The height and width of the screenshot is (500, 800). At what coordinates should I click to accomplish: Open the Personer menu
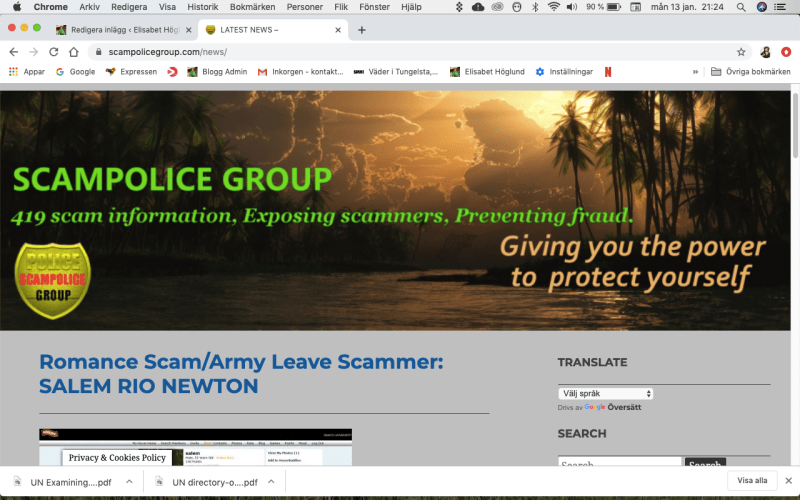point(305,7)
